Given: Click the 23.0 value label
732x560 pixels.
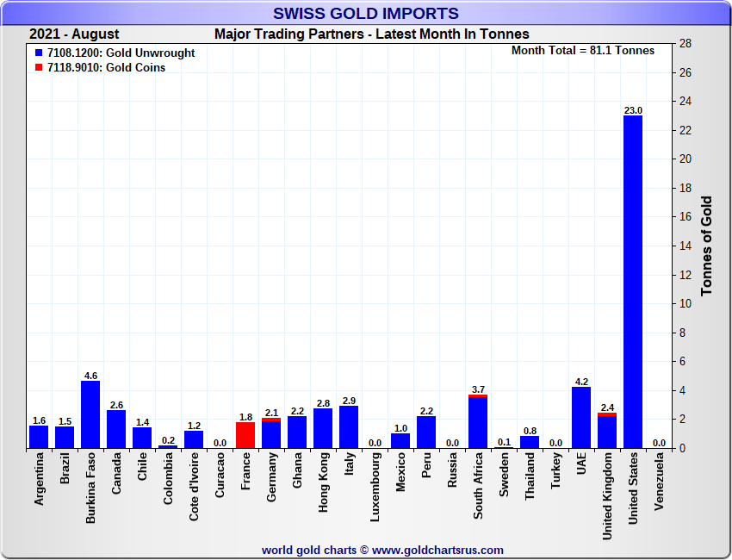Looking at the screenshot, I should [633, 110].
